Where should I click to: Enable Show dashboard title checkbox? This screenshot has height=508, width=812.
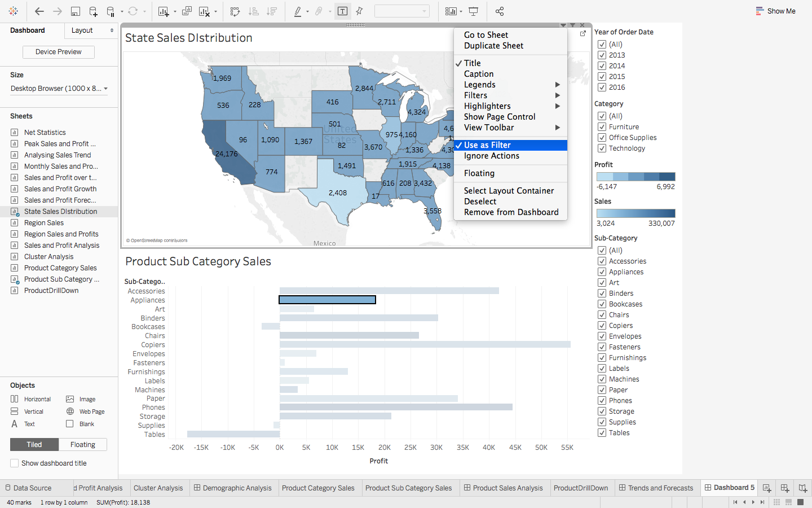15,463
